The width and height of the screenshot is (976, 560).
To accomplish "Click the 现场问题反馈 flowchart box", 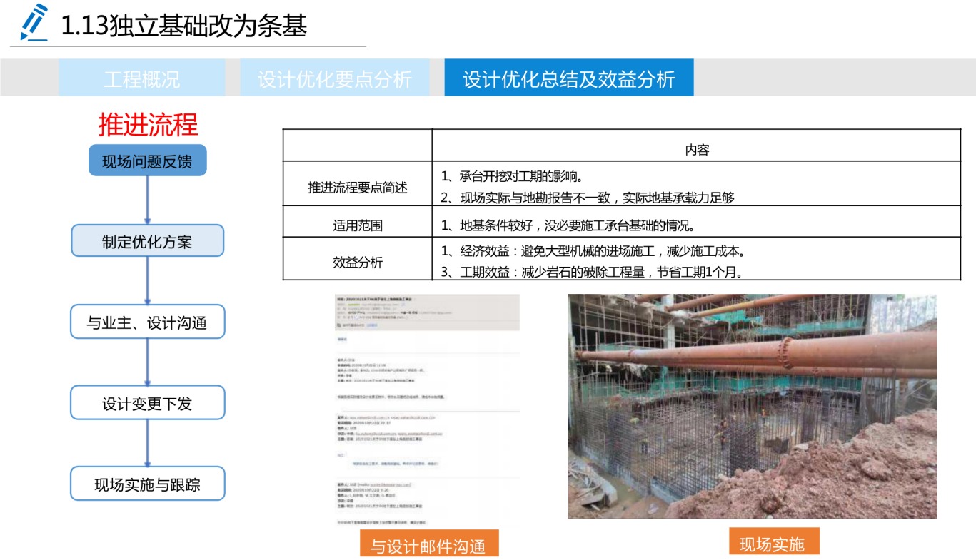I will 147,161.
